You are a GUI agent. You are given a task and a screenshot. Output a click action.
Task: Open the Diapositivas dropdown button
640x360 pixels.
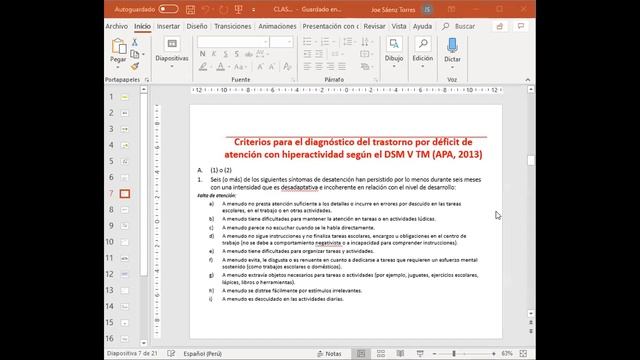tap(172, 53)
